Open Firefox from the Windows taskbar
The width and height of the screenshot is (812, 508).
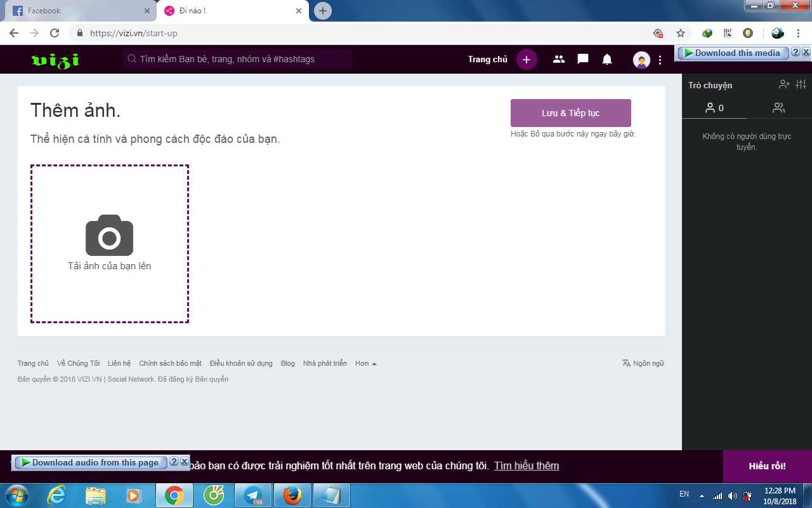click(292, 495)
